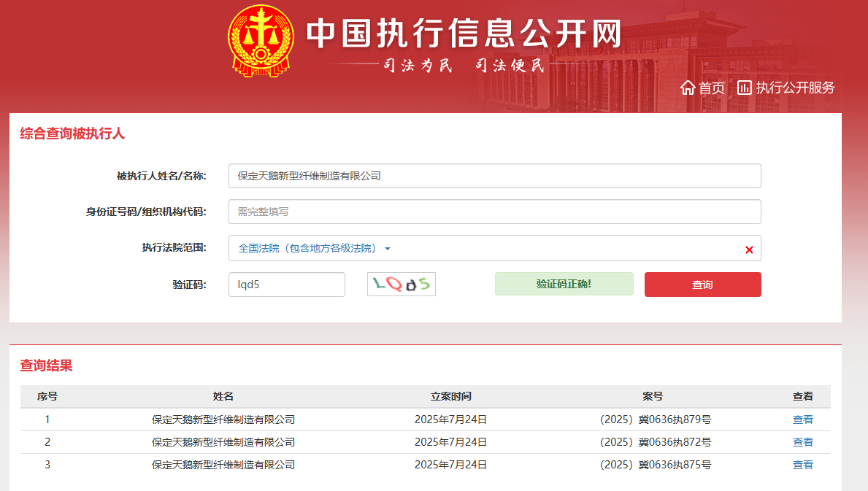
Task: Refresh the captcha image
Action: pyautogui.click(x=402, y=285)
